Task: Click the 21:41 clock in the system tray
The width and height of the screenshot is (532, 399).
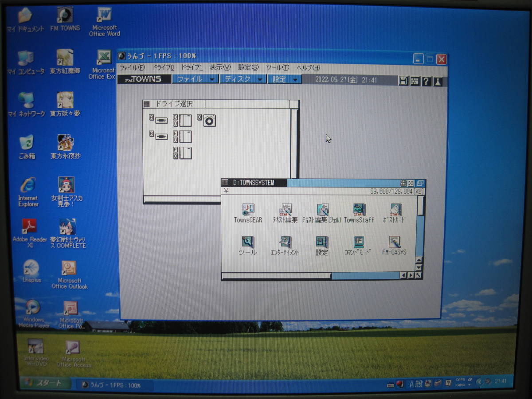Action: 501,381
